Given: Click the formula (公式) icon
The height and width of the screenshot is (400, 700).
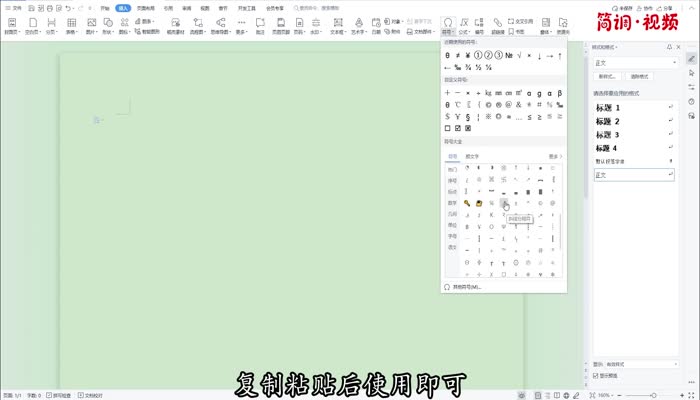Looking at the screenshot, I should 464,22.
